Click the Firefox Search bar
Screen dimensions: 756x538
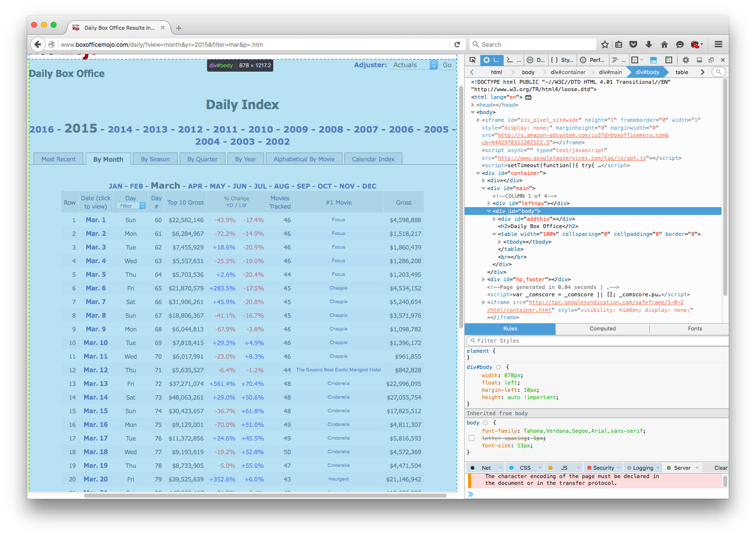pyautogui.click(x=533, y=44)
